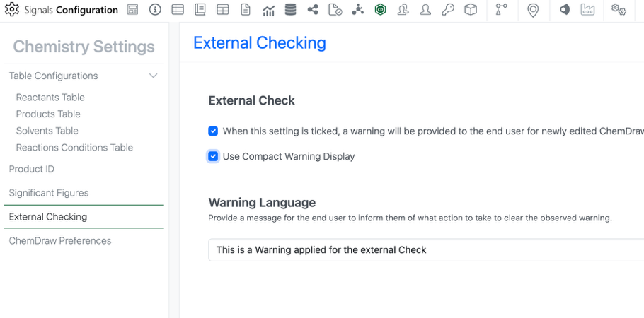Open the location pin icon
644x318 pixels.
(x=533, y=11)
